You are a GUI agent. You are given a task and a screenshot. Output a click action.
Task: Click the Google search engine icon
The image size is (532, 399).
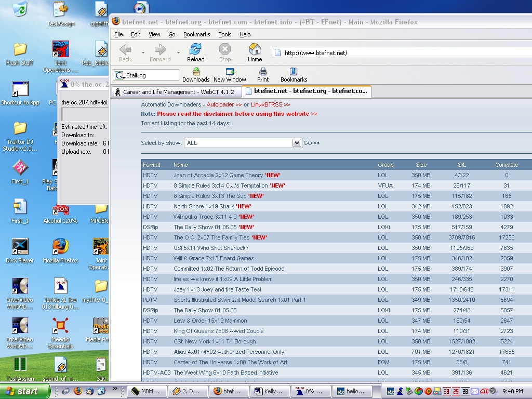(x=119, y=75)
